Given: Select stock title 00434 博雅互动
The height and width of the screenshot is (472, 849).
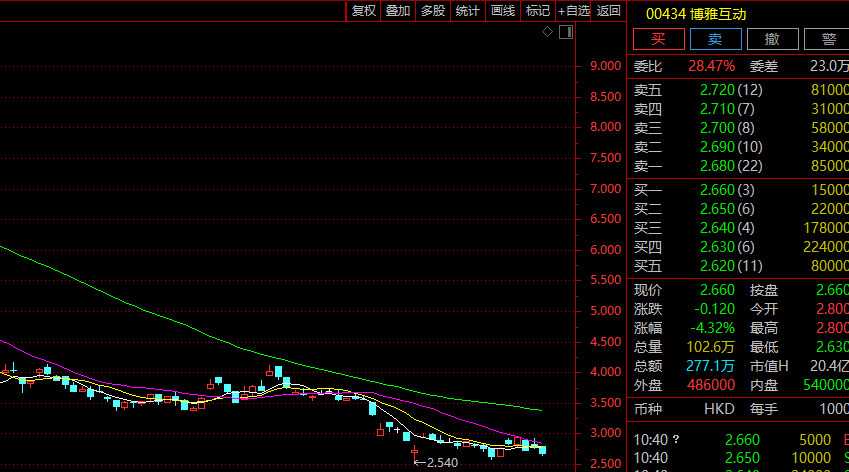Looking at the screenshot, I should tap(696, 14).
